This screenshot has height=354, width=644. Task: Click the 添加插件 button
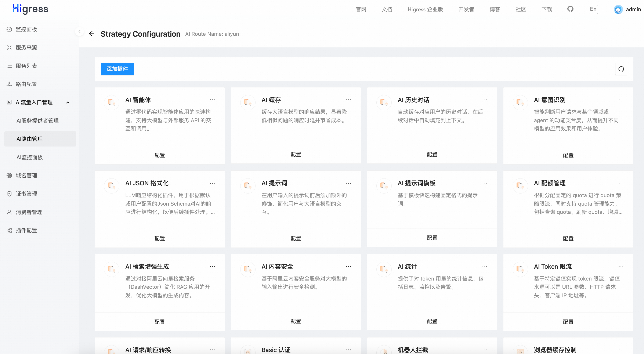pos(117,69)
